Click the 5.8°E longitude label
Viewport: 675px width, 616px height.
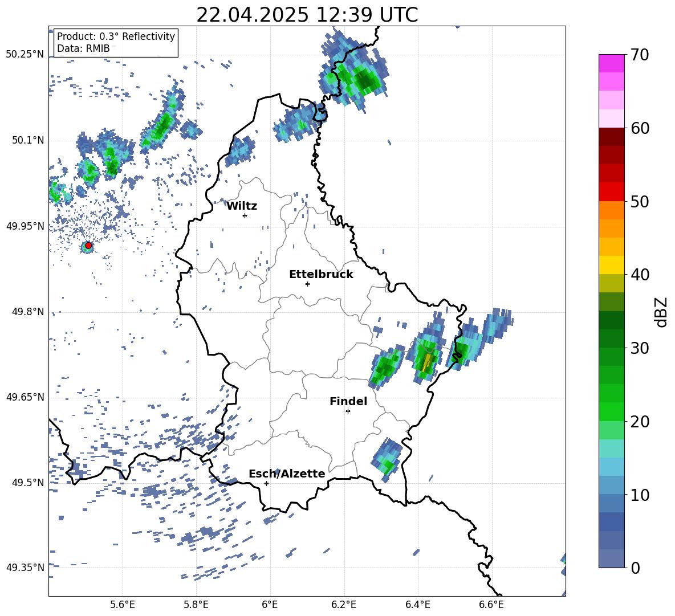click(196, 605)
